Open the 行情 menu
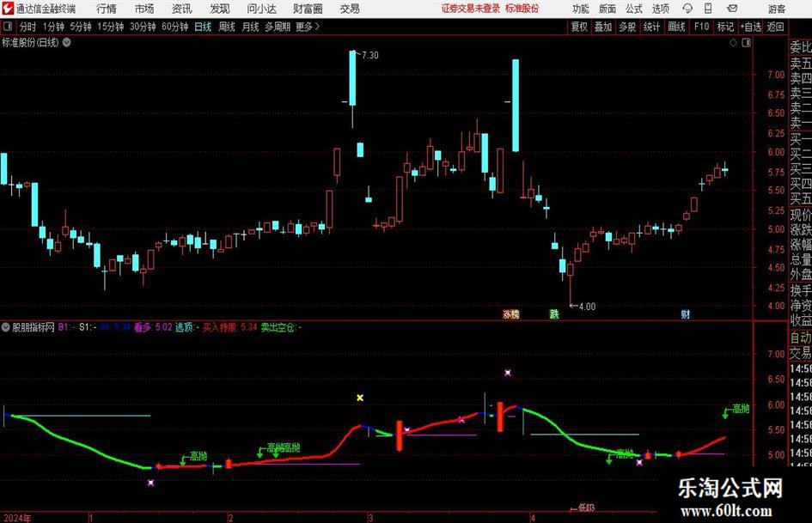 click(x=107, y=9)
